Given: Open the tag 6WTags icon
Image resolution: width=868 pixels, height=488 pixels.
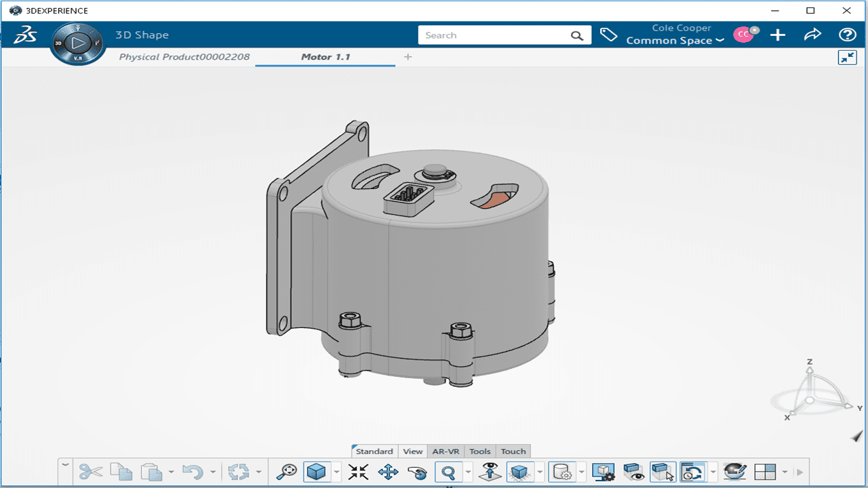Looking at the screenshot, I should click(x=608, y=35).
